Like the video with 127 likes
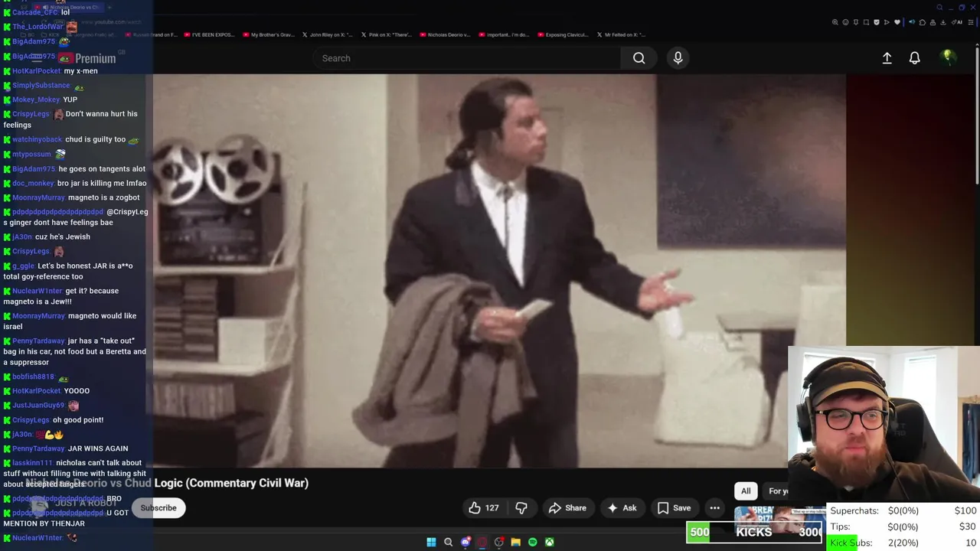 (x=484, y=507)
